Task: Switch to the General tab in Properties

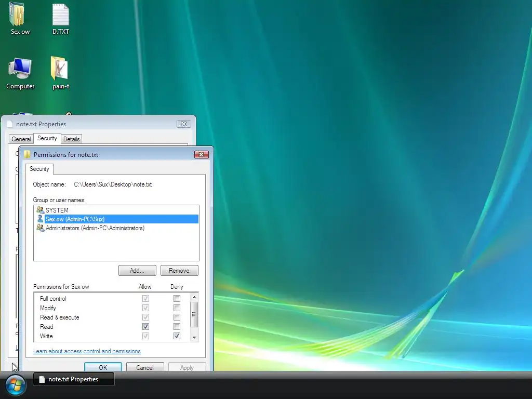Action: pos(21,139)
